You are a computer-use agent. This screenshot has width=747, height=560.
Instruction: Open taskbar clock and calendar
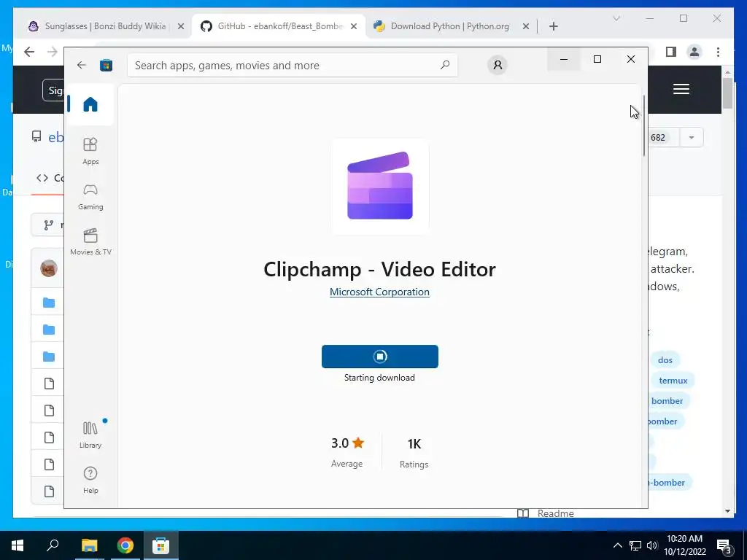(685, 545)
